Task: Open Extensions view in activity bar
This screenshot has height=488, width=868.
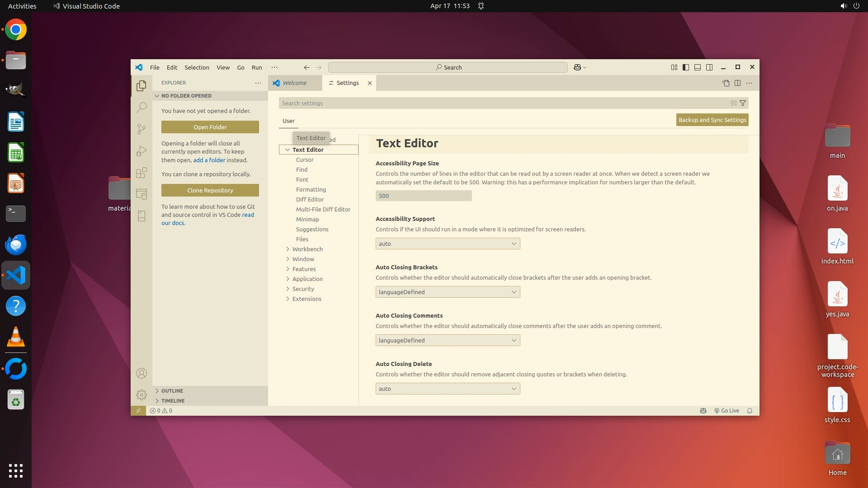Action: pyautogui.click(x=142, y=173)
